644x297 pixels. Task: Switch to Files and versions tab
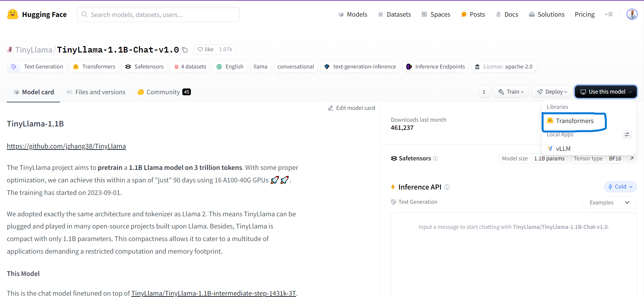96,92
